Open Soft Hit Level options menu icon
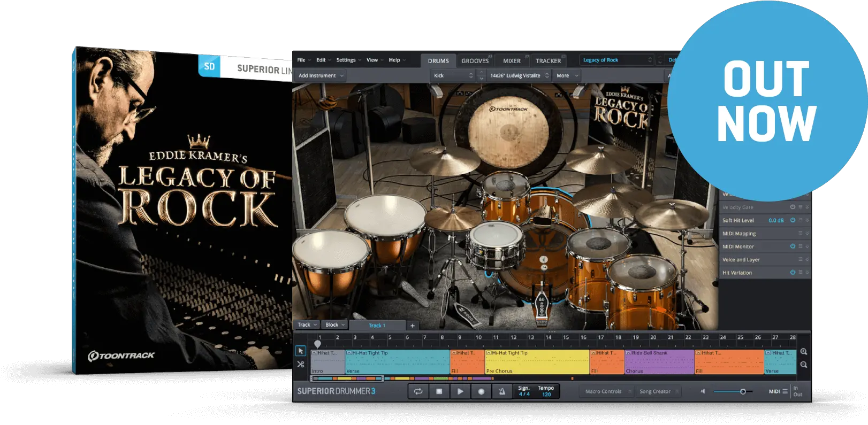 click(x=801, y=220)
